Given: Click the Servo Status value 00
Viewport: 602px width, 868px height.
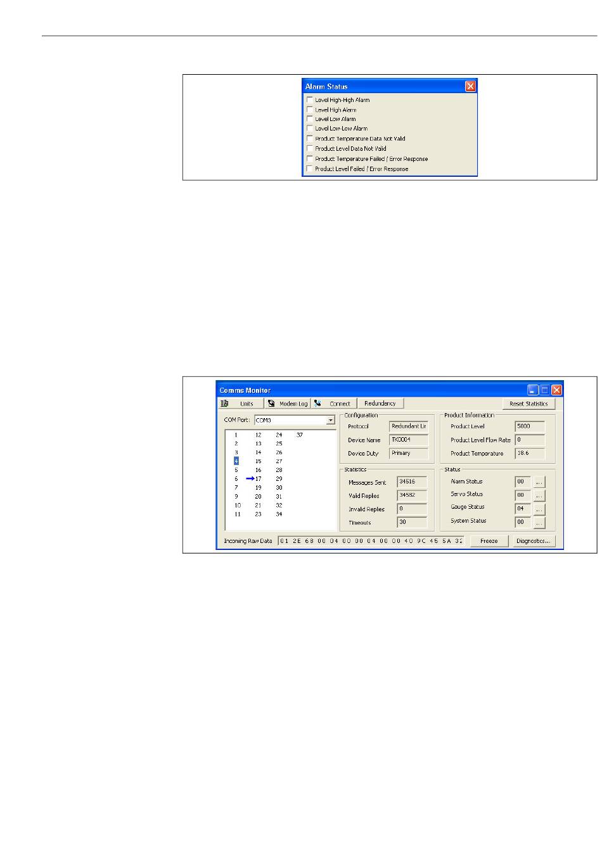Looking at the screenshot, I should 523,495.
